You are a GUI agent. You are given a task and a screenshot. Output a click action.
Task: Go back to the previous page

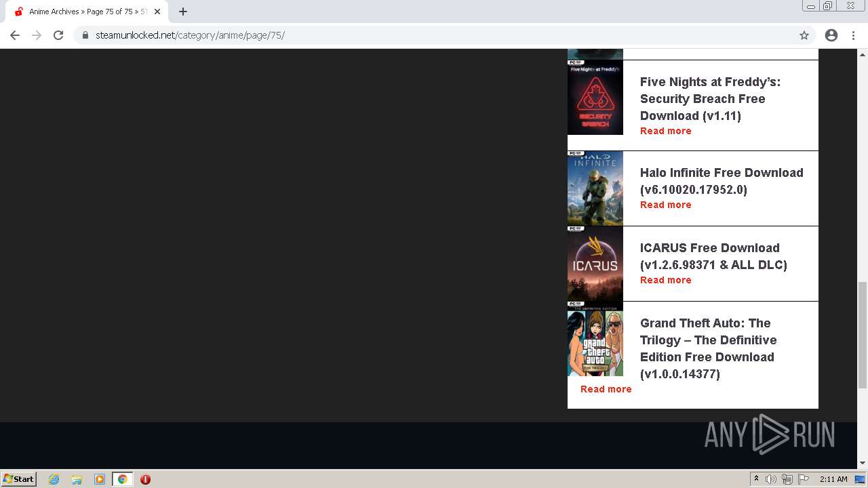click(15, 35)
